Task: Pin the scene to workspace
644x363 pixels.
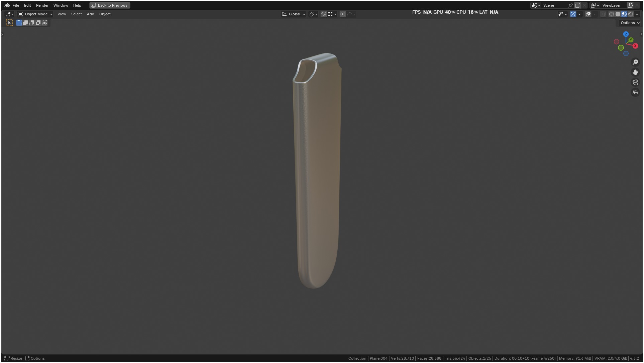Action: [570, 5]
